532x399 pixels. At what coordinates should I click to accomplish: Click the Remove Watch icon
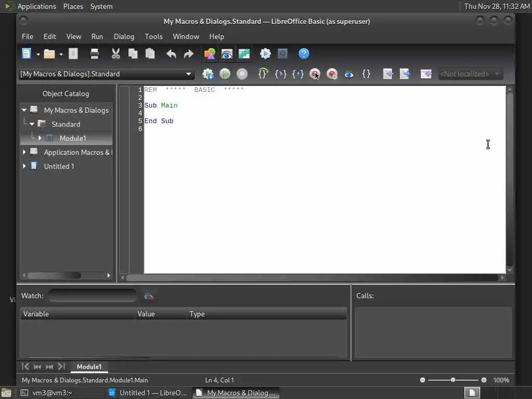coord(149,297)
